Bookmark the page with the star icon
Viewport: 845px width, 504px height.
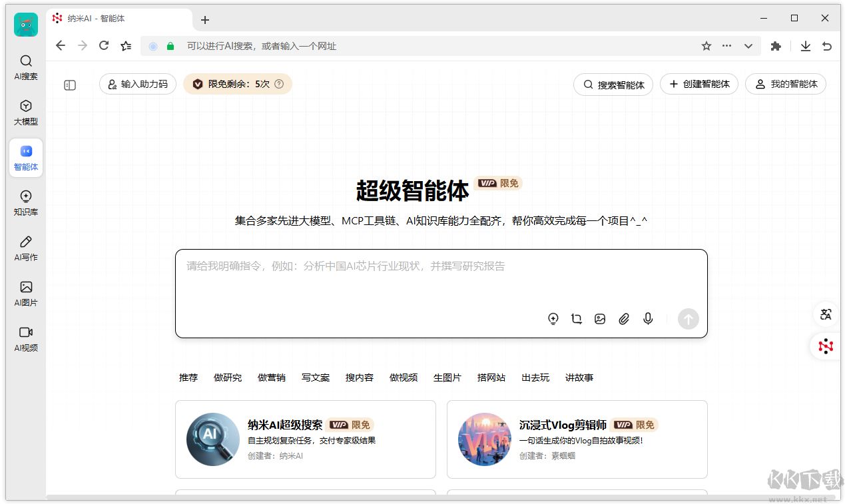[705, 45]
